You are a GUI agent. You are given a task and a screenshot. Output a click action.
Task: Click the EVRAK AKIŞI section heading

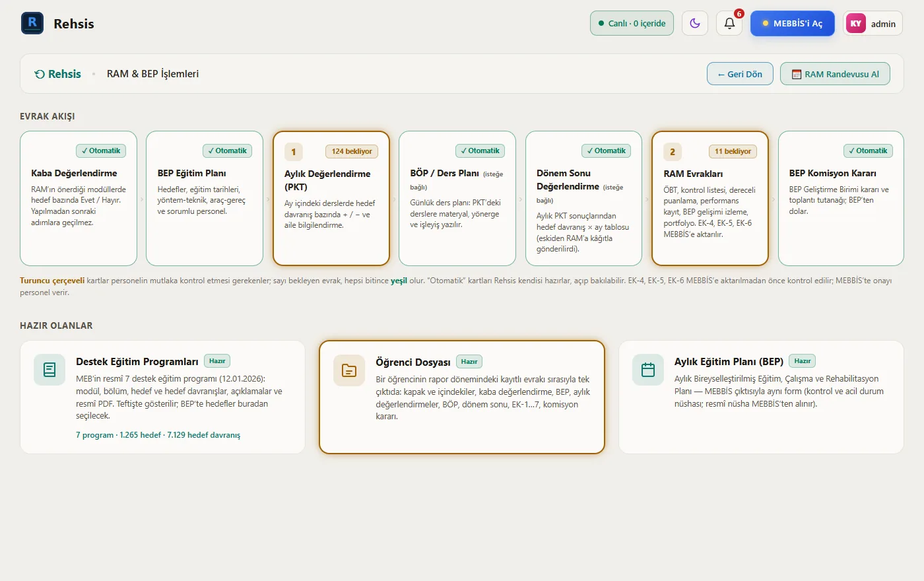point(48,116)
